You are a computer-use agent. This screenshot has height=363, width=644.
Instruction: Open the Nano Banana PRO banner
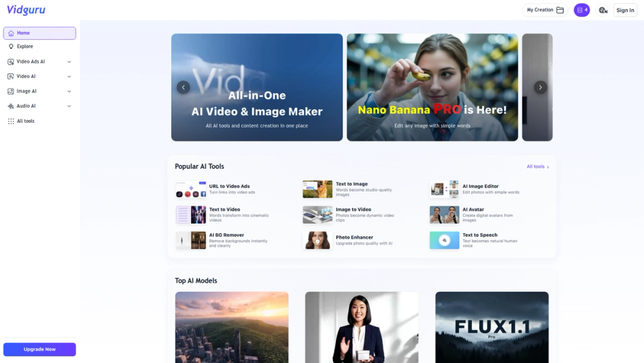coord(432,87)
